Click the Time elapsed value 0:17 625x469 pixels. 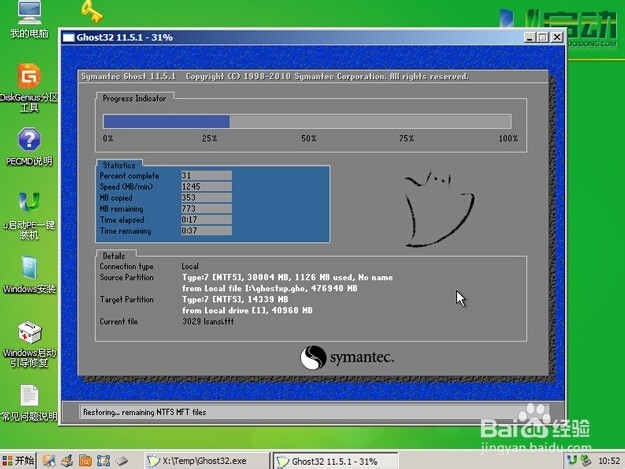206,220
